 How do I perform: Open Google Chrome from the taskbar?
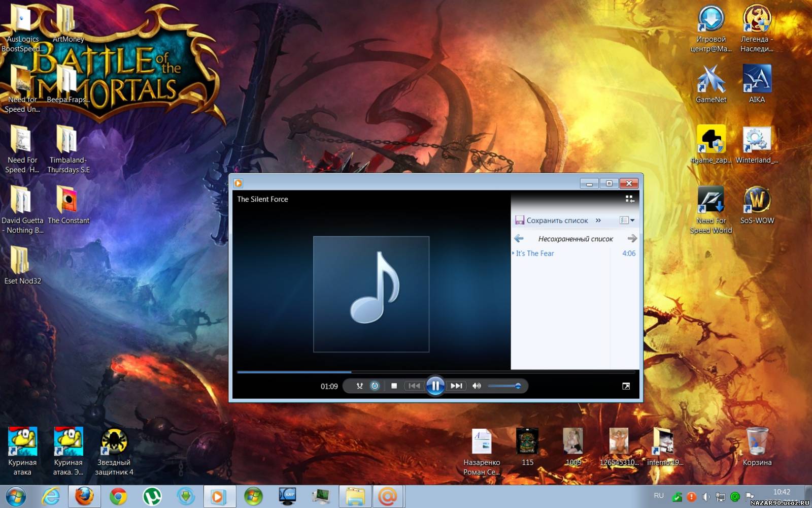click(x=118, y=496)
